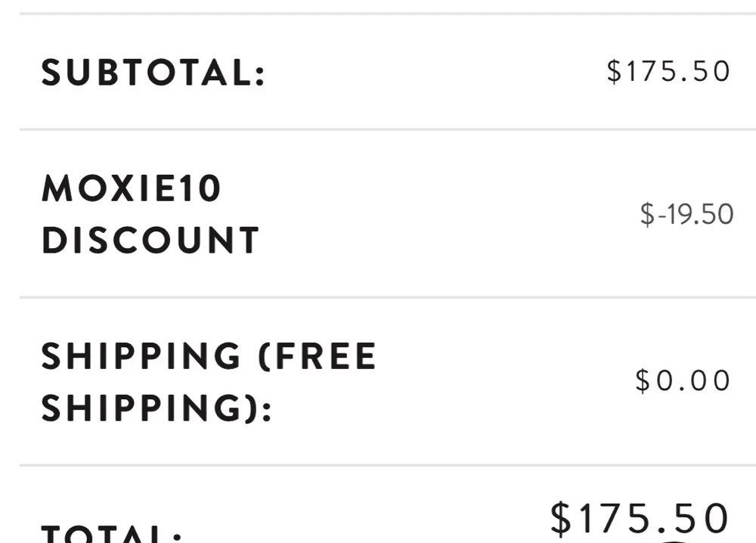Click the MOXIE10 coupon code text
Image resolution: width=756 pixels, height=543 pixels.
coord(131,188)
